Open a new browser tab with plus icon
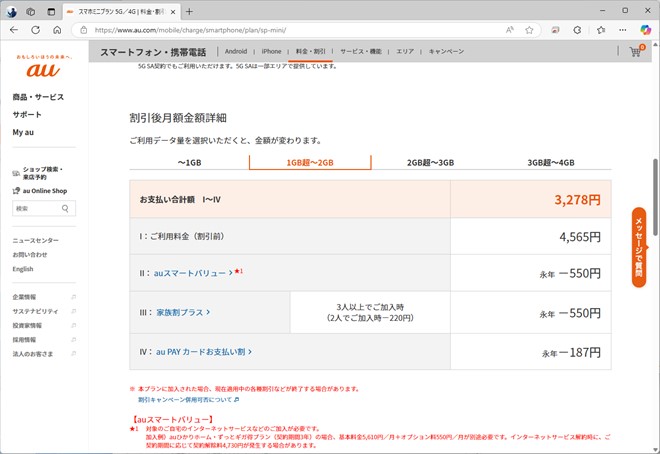660x454 pixels. 189,11
